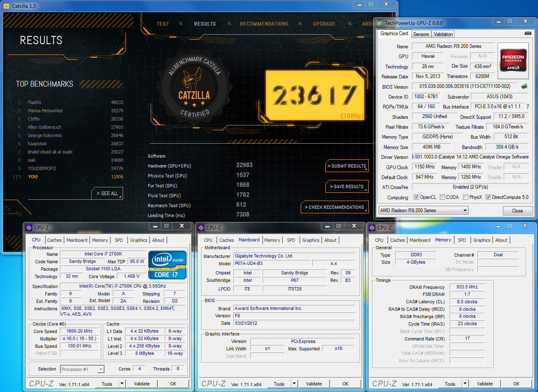Toggle the OpenCL checkbox
Image resolution: width=538 pixels, height=392 pixels.
point(416,197)
